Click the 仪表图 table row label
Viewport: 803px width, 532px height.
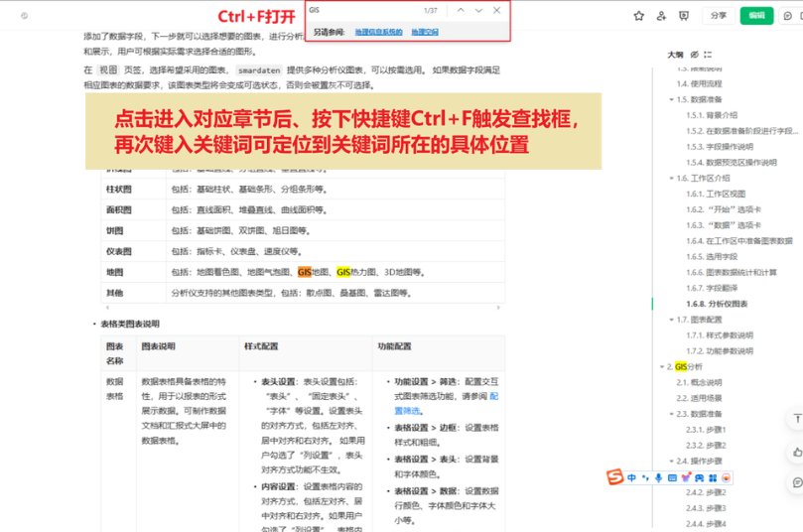119,251
